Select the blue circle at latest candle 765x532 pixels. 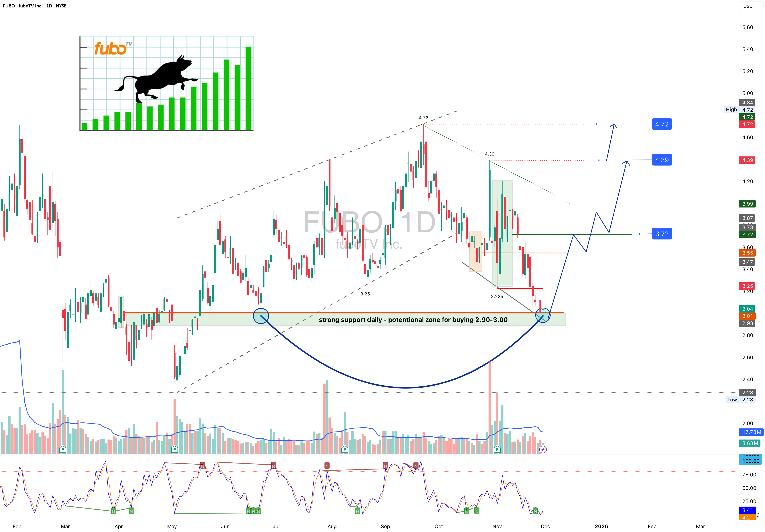[543, 315]
